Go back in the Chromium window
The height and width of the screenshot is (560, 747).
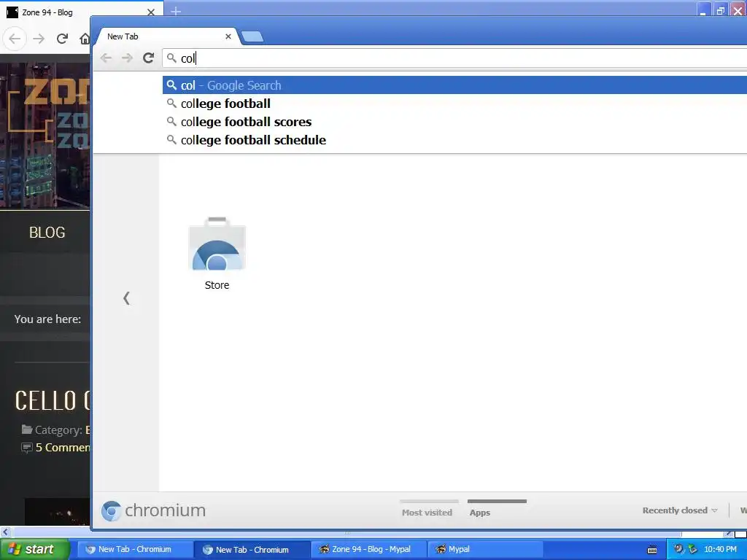[x=107, y=58]
